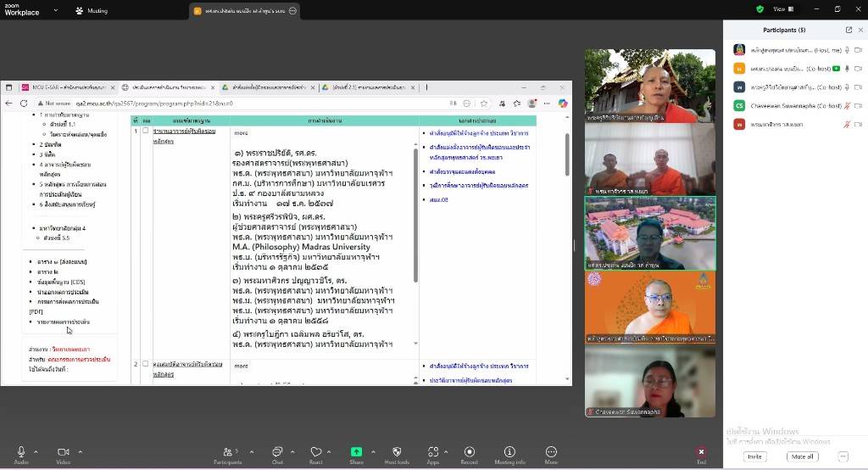Click the screen-sharing indicator beside second participant
Screen dimensions: 868x470
(x=837, y=69)
